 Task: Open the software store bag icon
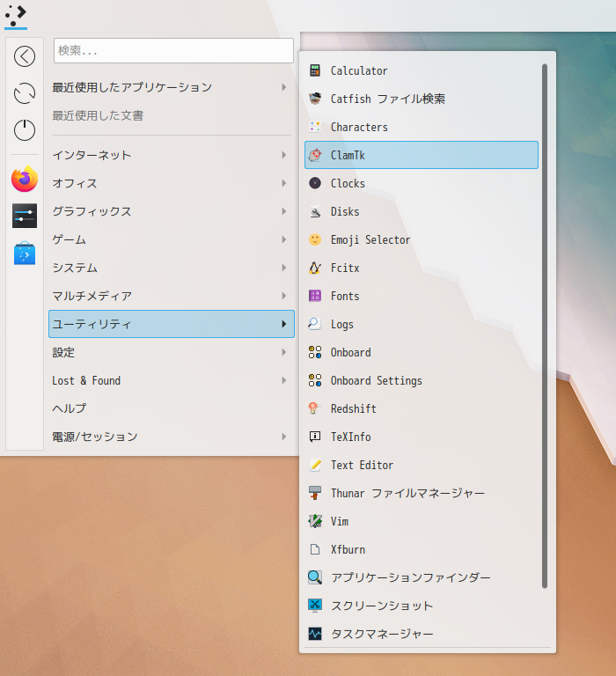[x=25, y=253]
